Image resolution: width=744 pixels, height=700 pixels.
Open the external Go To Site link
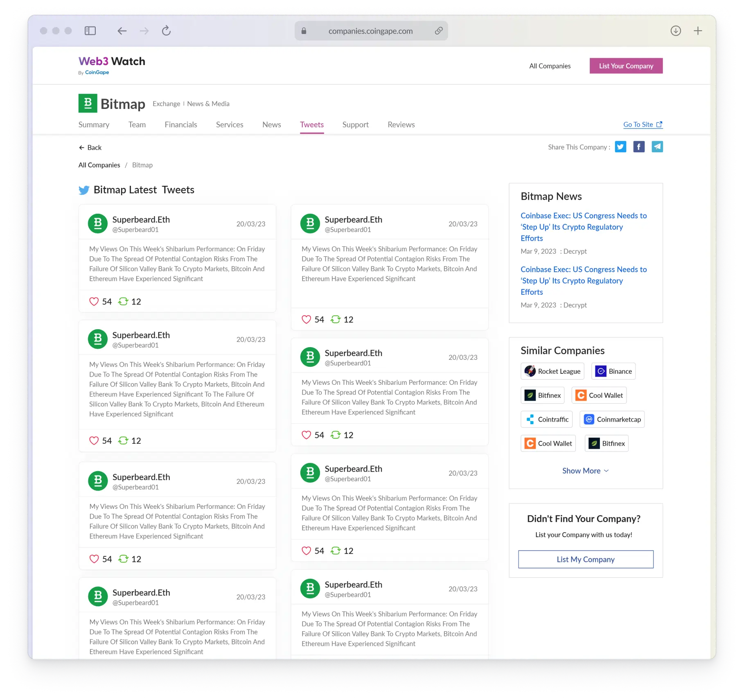[643, 124]
